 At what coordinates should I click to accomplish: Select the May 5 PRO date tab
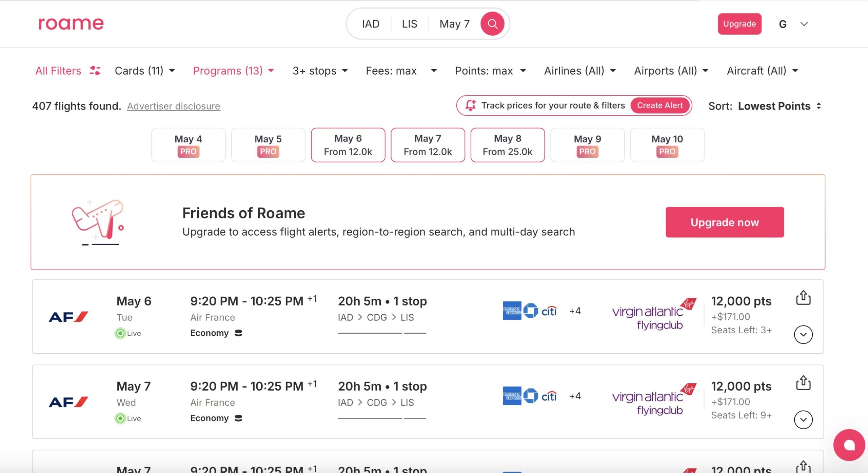click(x=268, y=145)
